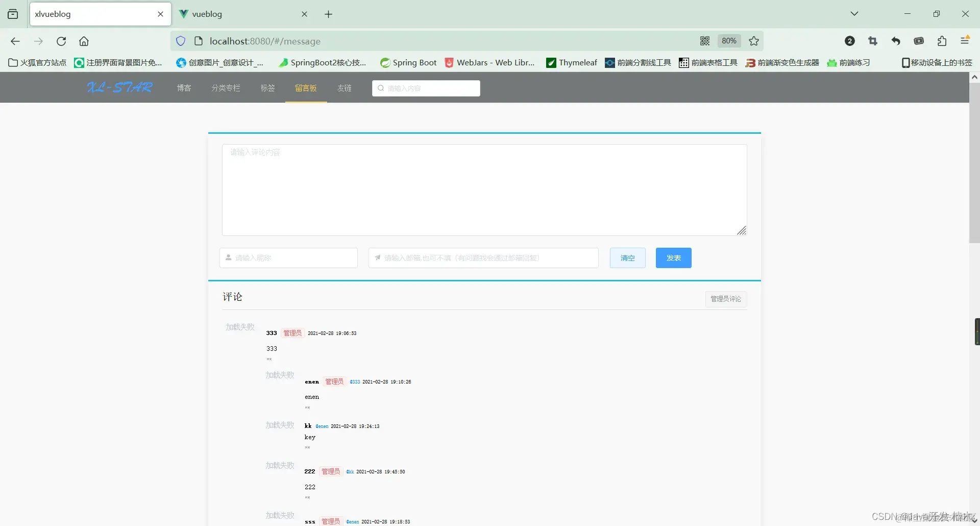
Task: Click the 评论 section heading
Action: [233, 297]
